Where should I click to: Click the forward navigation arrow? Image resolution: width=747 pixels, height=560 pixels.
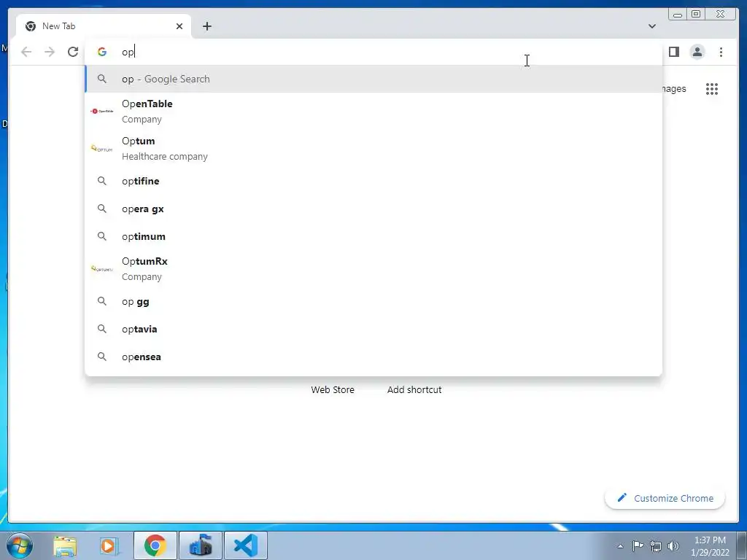point(50,52)
